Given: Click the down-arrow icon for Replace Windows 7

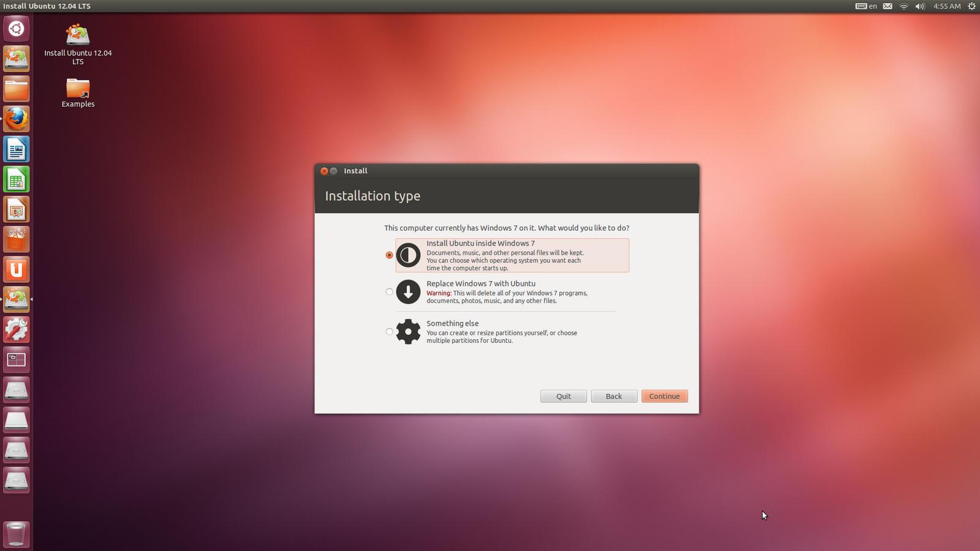Looking at the screenshot, I should 409,292.
